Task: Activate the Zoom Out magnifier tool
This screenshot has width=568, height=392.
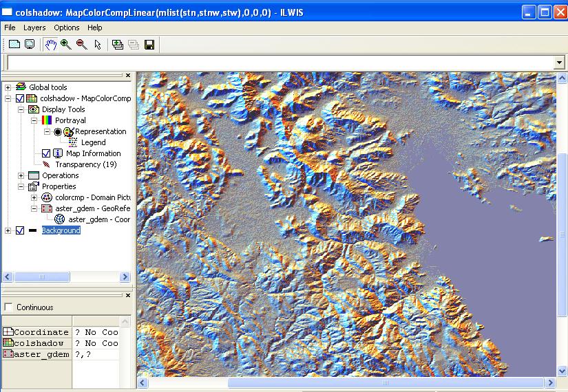Action: pyautogui.click(x=82, y=45)
